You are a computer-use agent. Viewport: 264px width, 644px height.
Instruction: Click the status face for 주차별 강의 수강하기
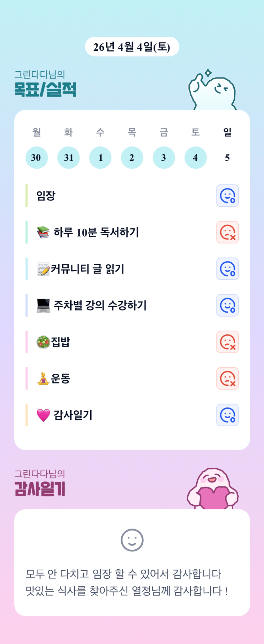[x=227, y=305]
